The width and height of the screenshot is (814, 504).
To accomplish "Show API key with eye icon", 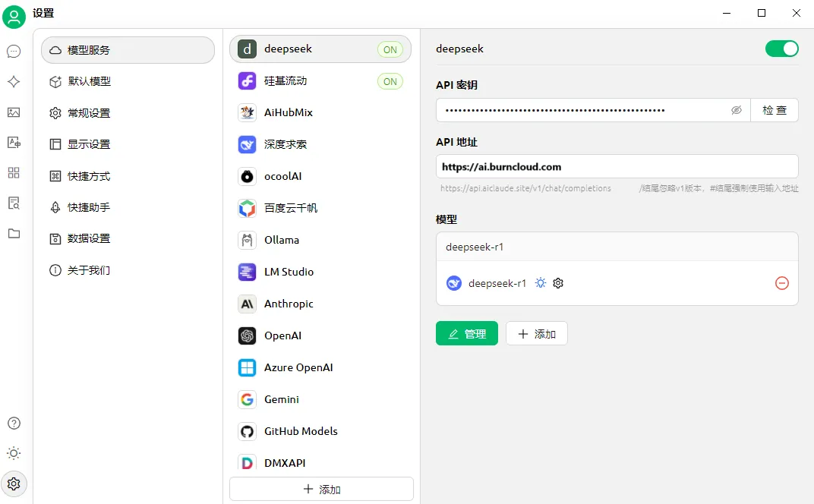I will pos(736,110).
